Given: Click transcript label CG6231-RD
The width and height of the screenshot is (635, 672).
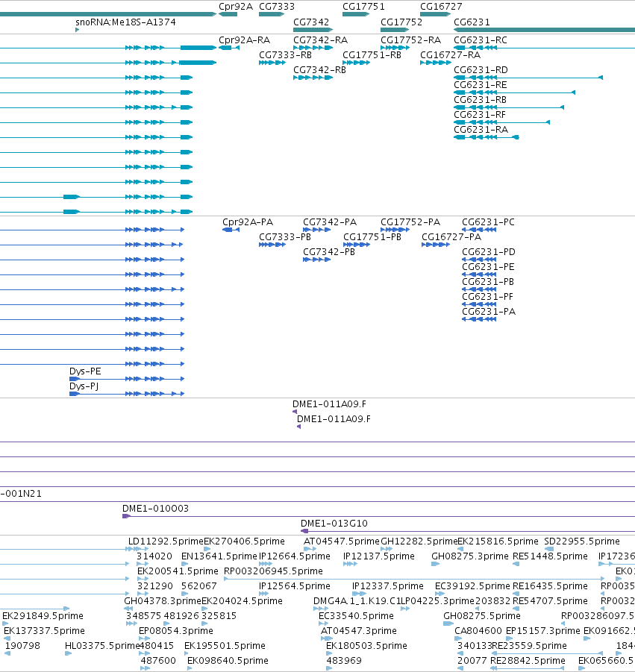Looking at the screenshot, I should (x=481, y=70).
